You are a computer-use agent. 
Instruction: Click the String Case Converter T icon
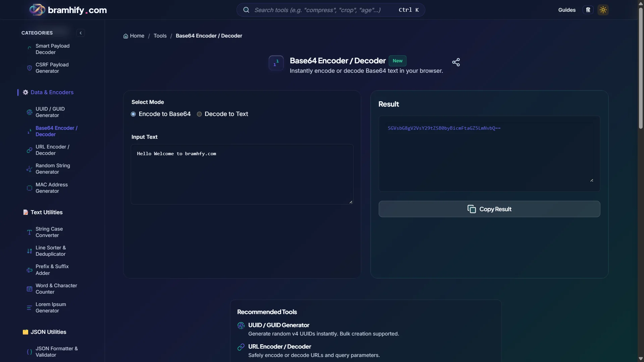[x=30, y=232]
